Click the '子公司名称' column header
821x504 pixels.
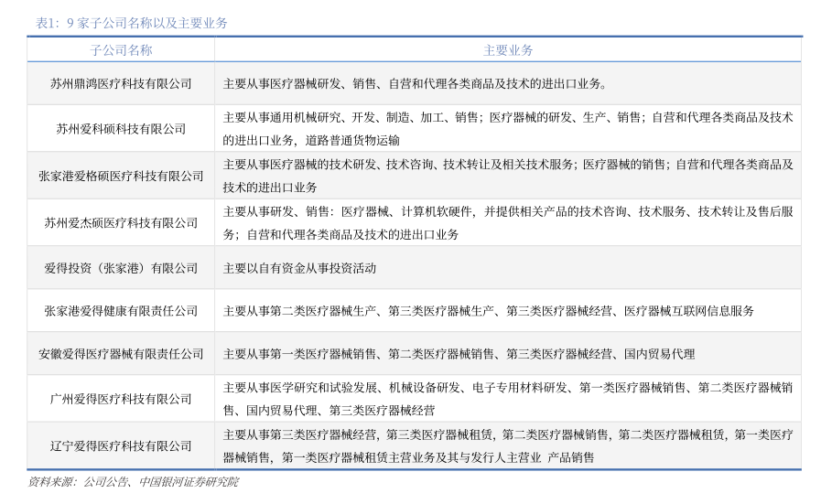point(121,50)
